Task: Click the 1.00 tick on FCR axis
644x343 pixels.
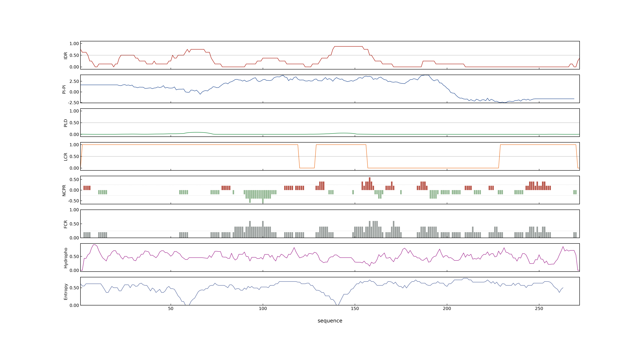Action: tap(74, 210)
